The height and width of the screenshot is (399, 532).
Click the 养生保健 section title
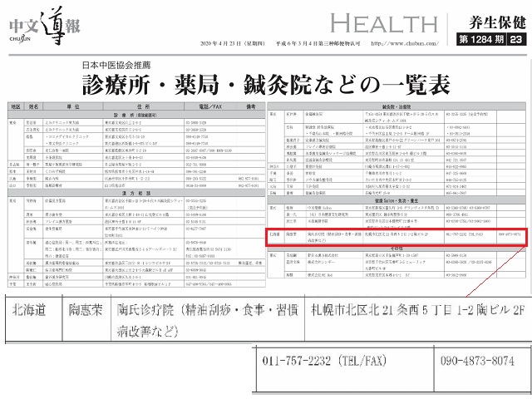[x=497, y=22]
